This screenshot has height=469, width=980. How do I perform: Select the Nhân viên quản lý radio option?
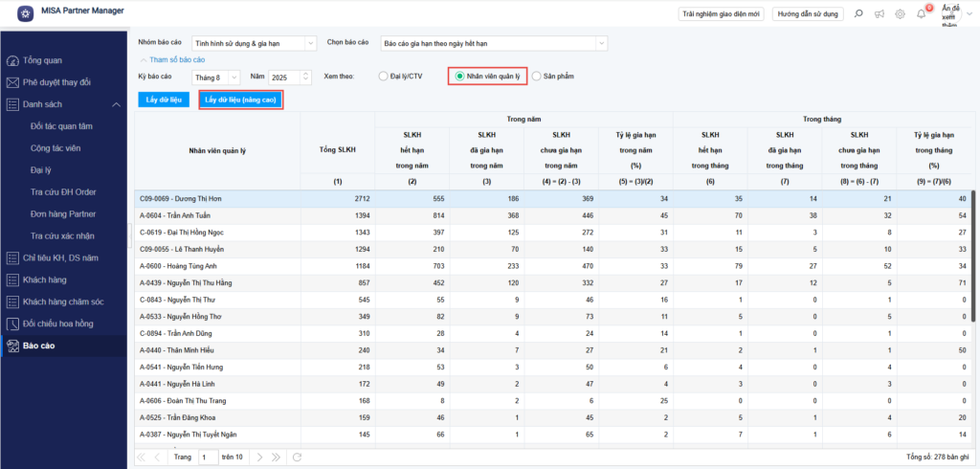click(x=460, y=76)
